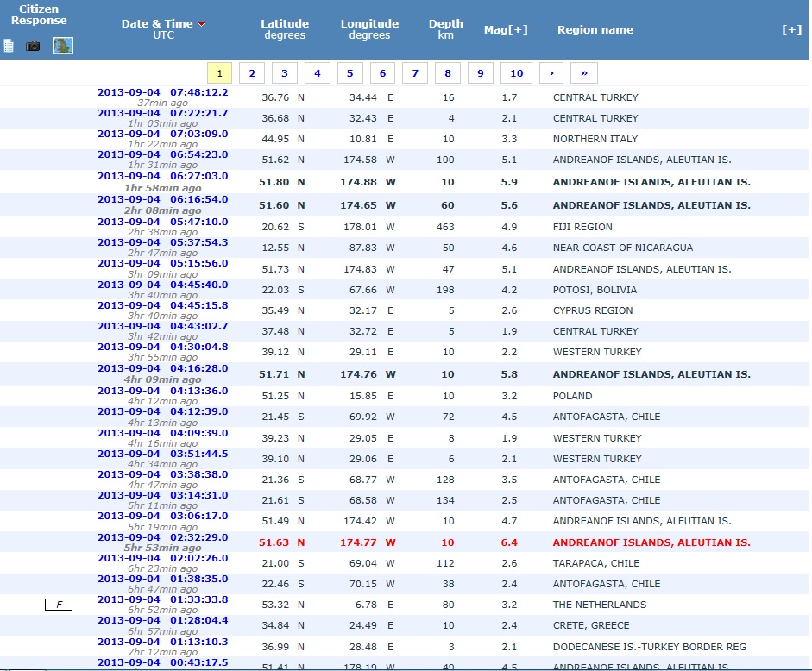Go to the next page using the single arrow

[x=551, y=73]
